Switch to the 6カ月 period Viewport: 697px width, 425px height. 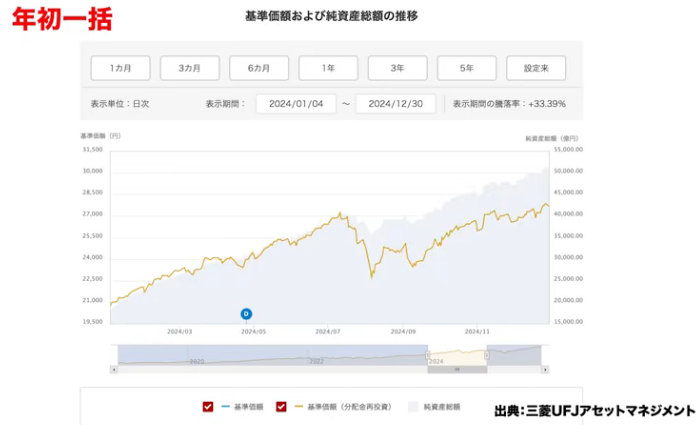(x=258, y=68)
